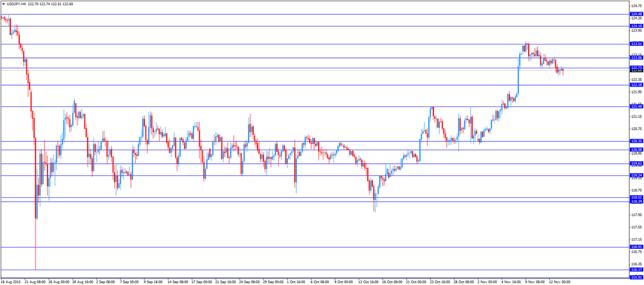
Task: Click the 28 Oct 08:00 time axis label
Action: [x=464, y=282]
